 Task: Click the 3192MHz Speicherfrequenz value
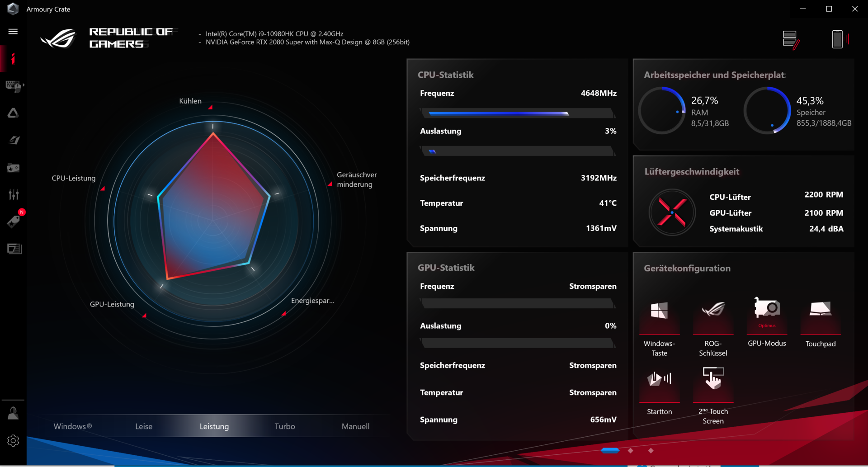(x=599, y=178)
